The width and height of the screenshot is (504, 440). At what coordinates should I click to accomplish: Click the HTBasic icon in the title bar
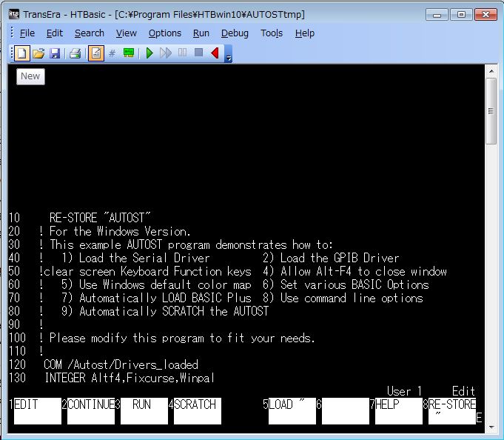tap(13, 14)
